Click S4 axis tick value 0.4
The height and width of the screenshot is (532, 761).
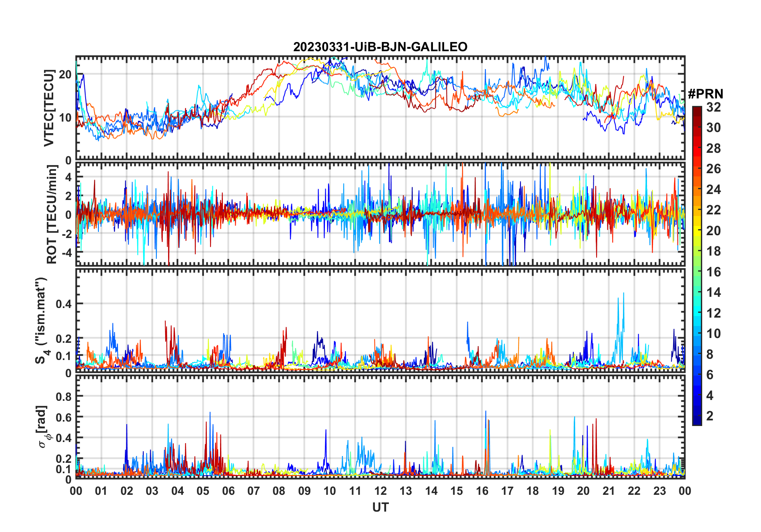[64, 304]
